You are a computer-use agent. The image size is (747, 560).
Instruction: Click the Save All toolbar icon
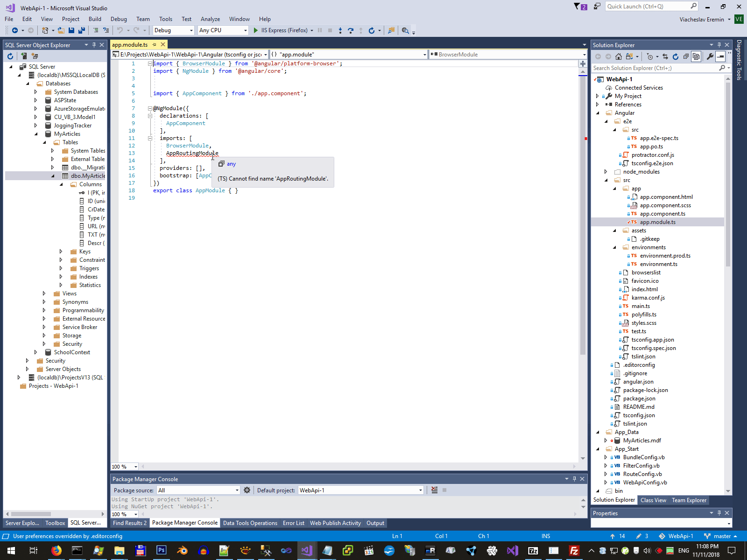click(x=81, y=30)
